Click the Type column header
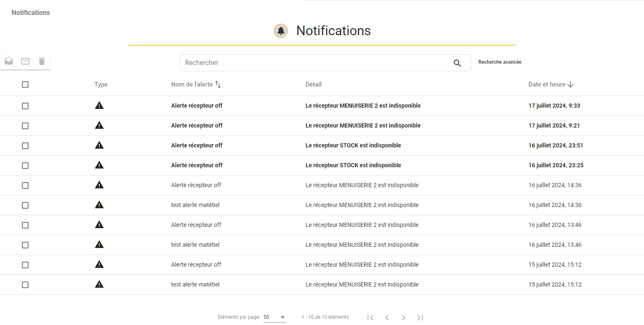The width and height of the screenshot is (644, 325). (x=101, y=84)
